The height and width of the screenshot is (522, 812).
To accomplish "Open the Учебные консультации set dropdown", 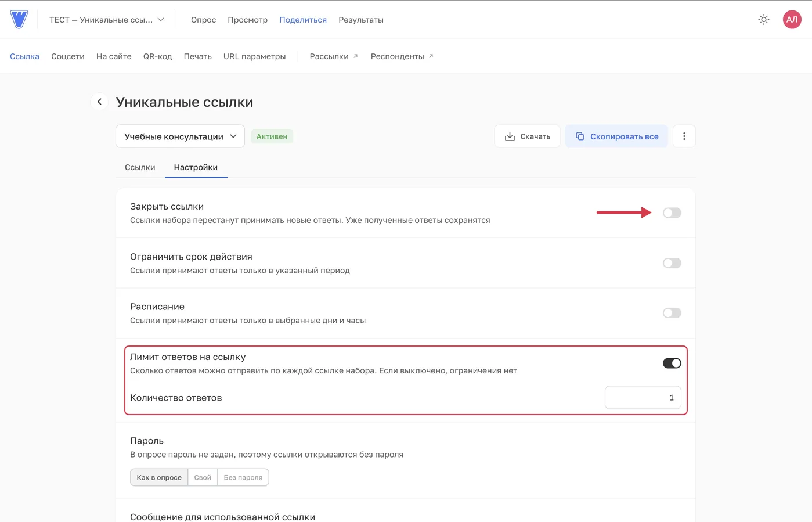I will click(180, 136).
